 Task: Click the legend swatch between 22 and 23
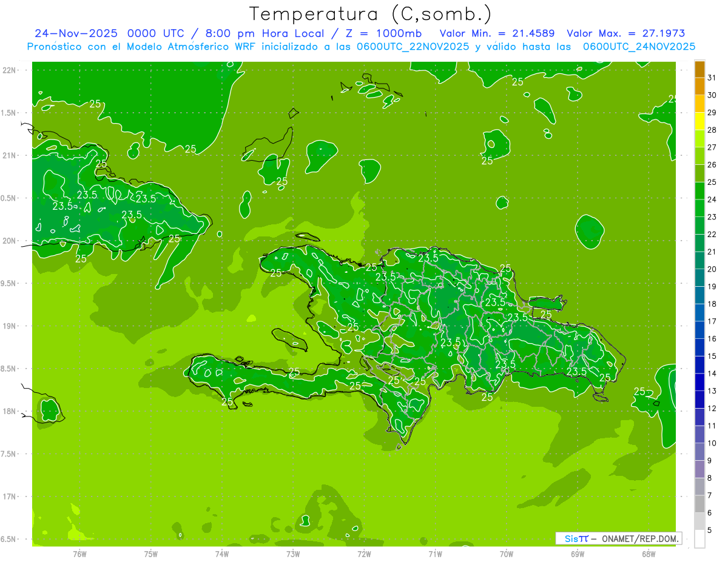click(x=699, y=226)
